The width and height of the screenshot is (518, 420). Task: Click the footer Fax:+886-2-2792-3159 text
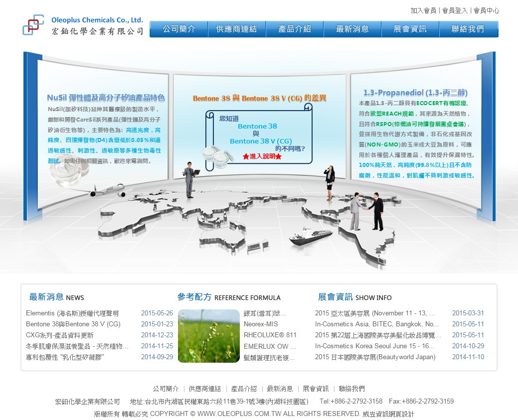coord(421,402)
